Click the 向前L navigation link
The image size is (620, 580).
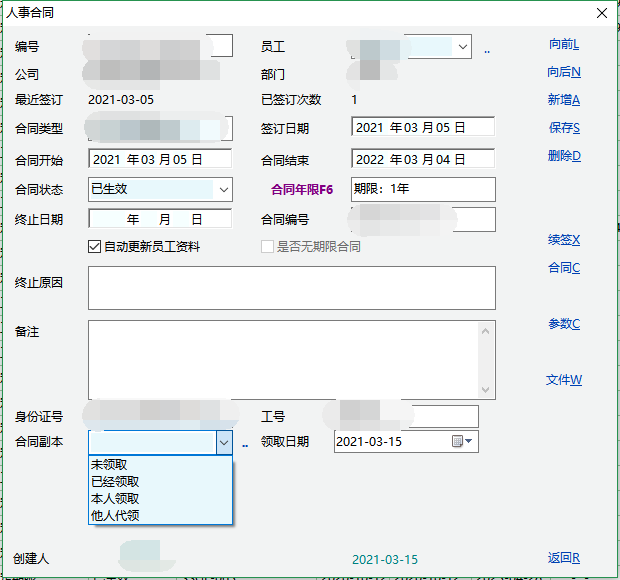563,45
